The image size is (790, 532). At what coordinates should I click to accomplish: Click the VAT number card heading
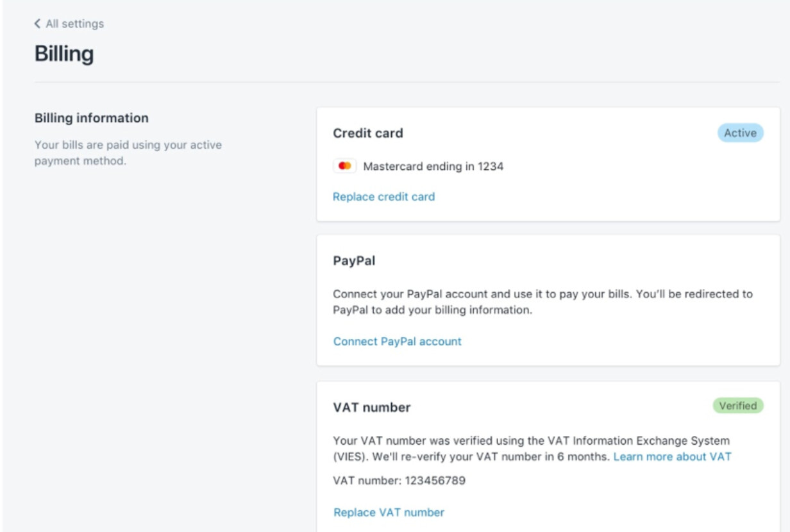[x=372, y=408]
